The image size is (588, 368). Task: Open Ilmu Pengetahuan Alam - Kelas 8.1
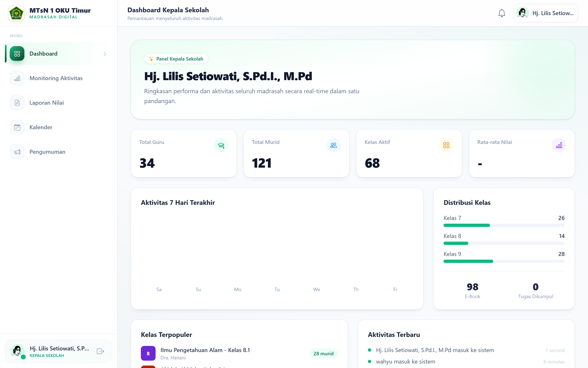205,350
